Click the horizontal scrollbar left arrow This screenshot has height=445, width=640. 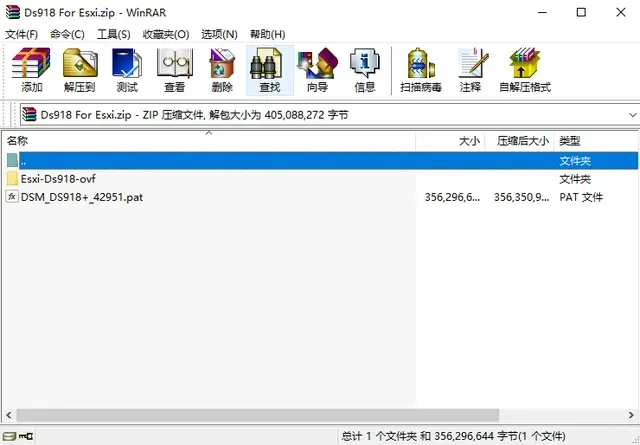(9, 415)
